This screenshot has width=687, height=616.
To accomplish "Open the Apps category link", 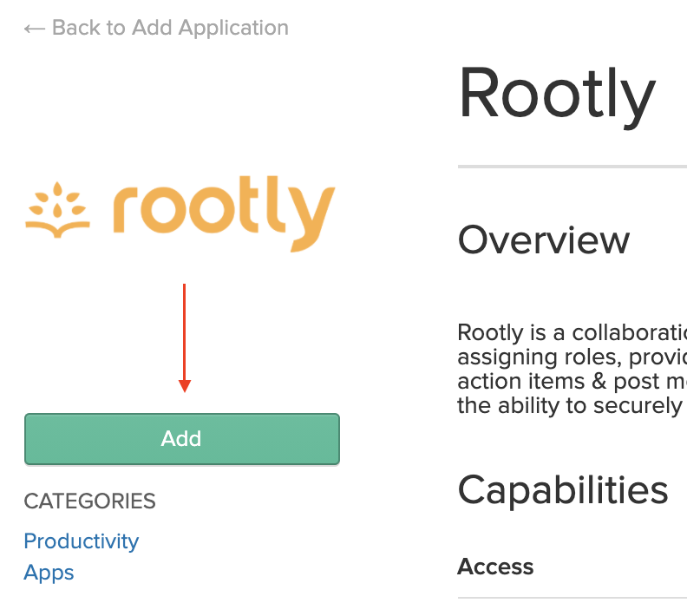I will point(49,573).
